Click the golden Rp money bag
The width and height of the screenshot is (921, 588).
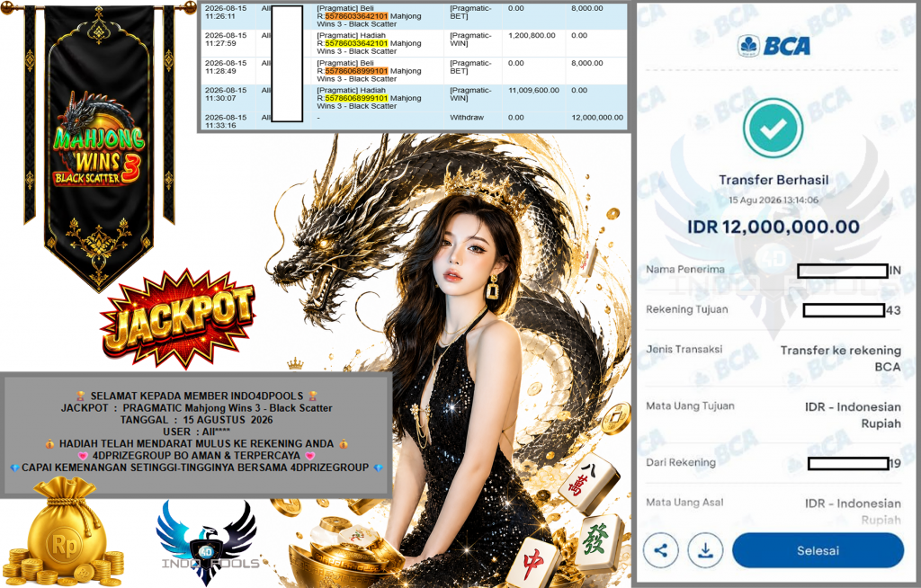[x=64, y=531]
